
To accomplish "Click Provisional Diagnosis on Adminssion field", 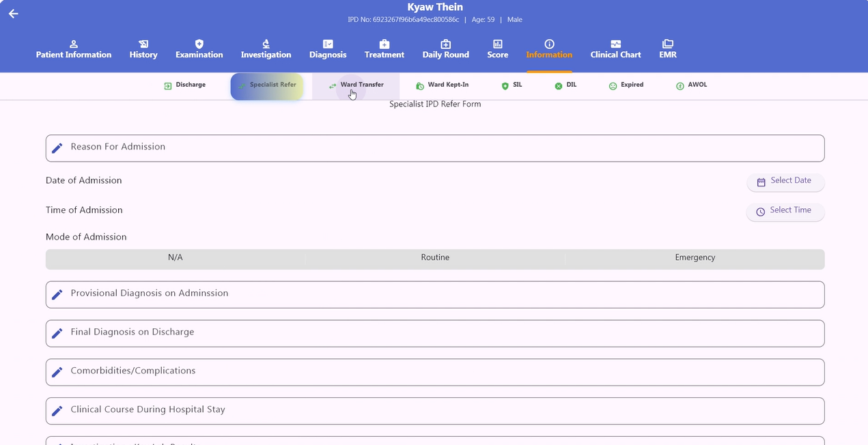I will coord(435,295).
